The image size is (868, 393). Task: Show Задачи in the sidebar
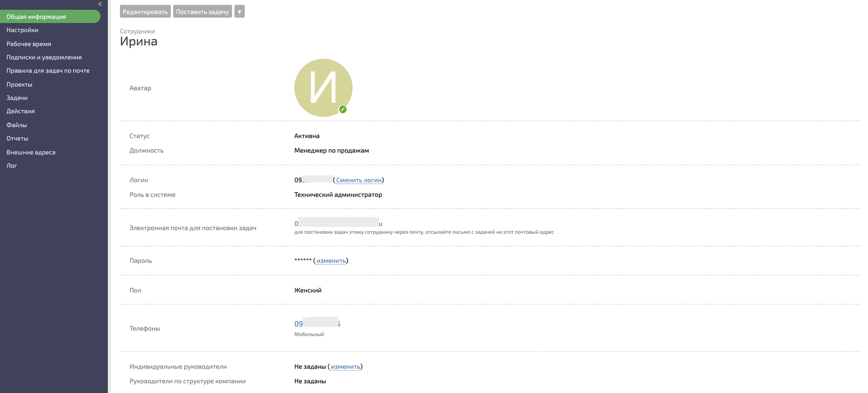click(x=17, y=98)
